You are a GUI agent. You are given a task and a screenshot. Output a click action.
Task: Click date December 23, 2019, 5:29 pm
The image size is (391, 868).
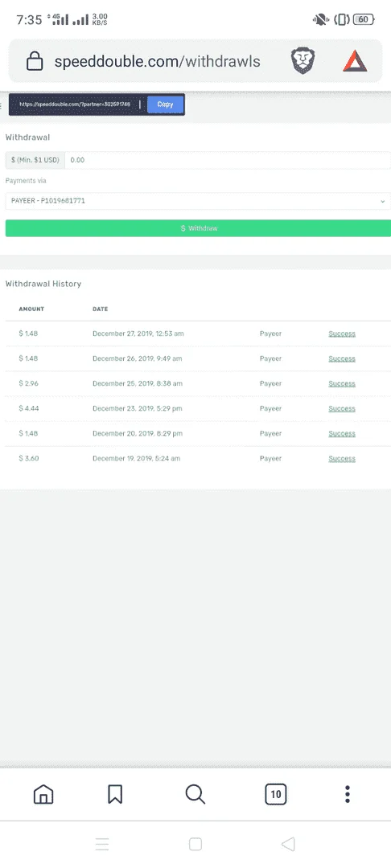138,408
